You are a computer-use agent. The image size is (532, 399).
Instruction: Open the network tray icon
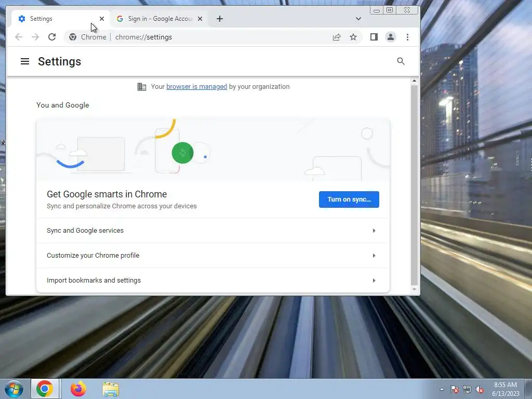coord(467,389)
